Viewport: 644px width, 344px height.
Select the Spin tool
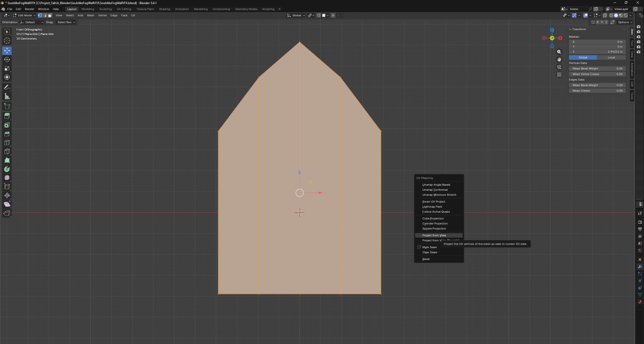tap(7, 169)
